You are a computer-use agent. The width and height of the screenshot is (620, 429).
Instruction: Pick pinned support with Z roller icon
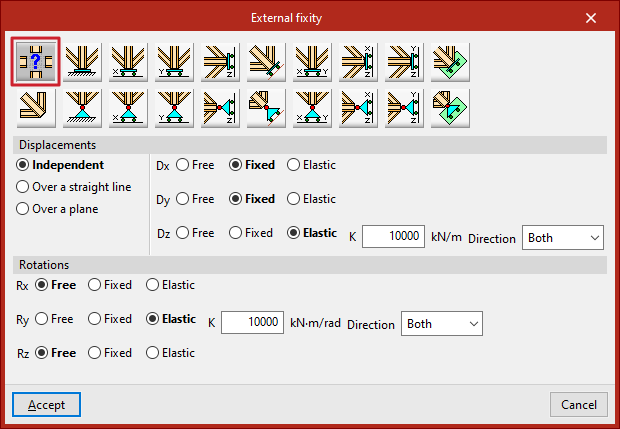(x=220, y=108)
